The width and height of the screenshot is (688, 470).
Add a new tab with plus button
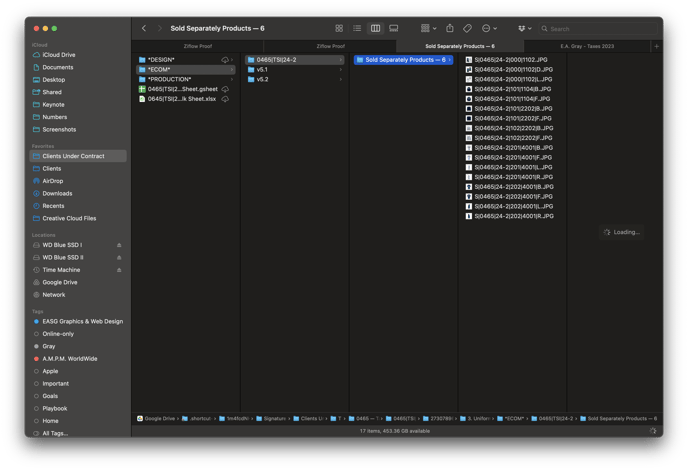(656, 46)
